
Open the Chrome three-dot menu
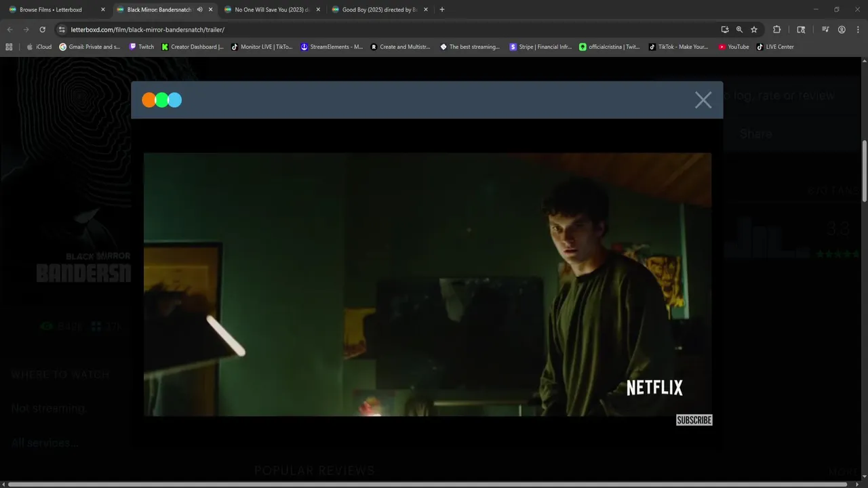point(857,30)
